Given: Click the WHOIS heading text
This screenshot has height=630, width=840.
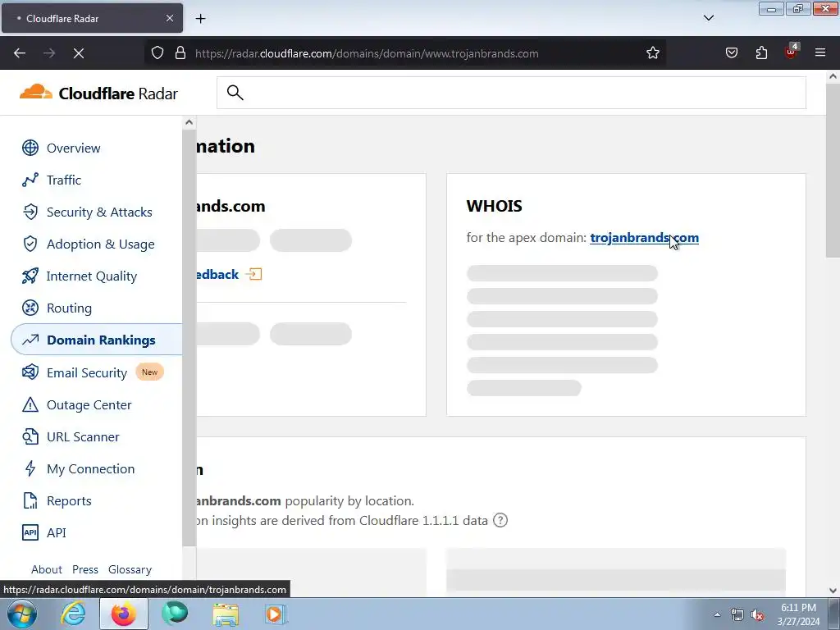Looking at the screenshot, I should pyautogui.click(x=494, y=206).
